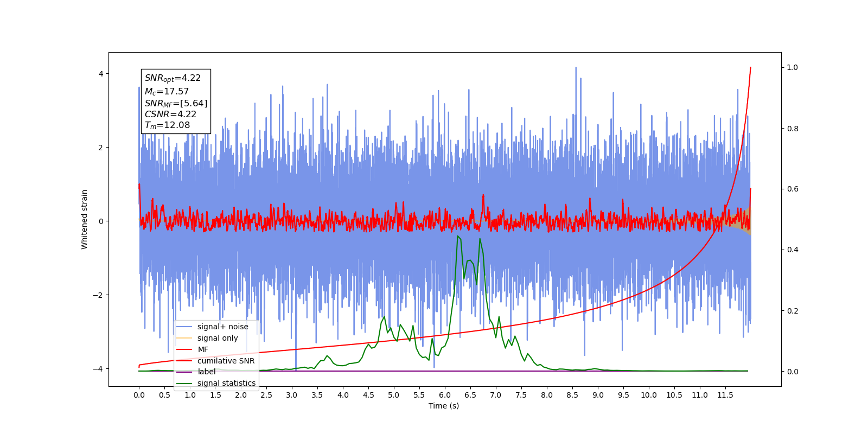
Task: Click the SNRMF=[5.64] annotation text
Action: [x=176, y=103]
